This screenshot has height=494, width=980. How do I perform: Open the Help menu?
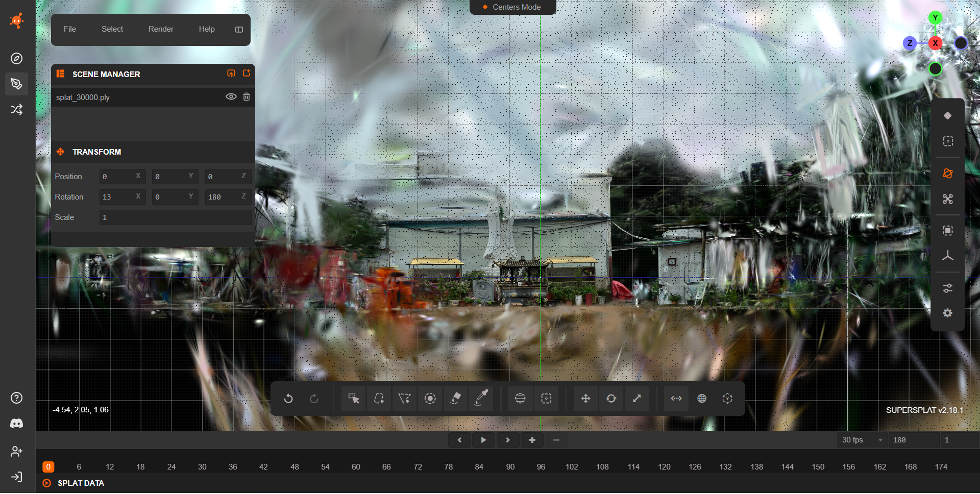point(207,29)
